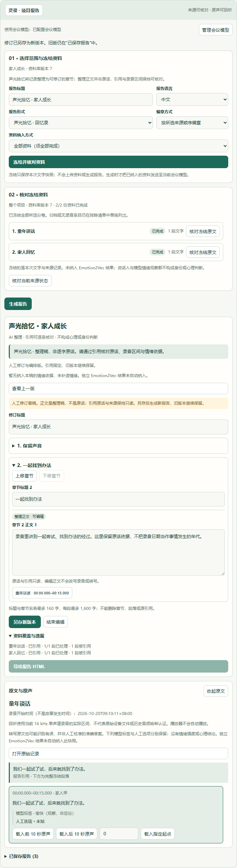This screenshot has width=237, height=868.
Task: Click the 整理正文 · 可编辑 tag
Action: coord(29,517)
